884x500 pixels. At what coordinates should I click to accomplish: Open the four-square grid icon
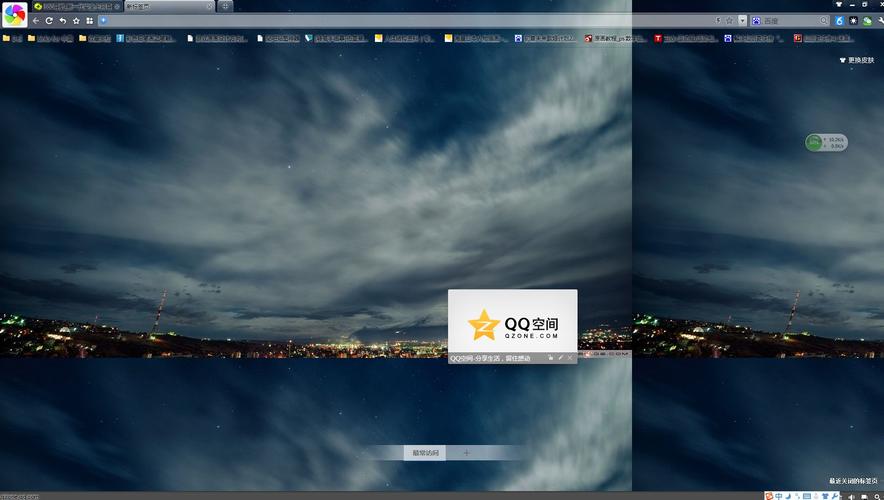(x=90, y=21)
